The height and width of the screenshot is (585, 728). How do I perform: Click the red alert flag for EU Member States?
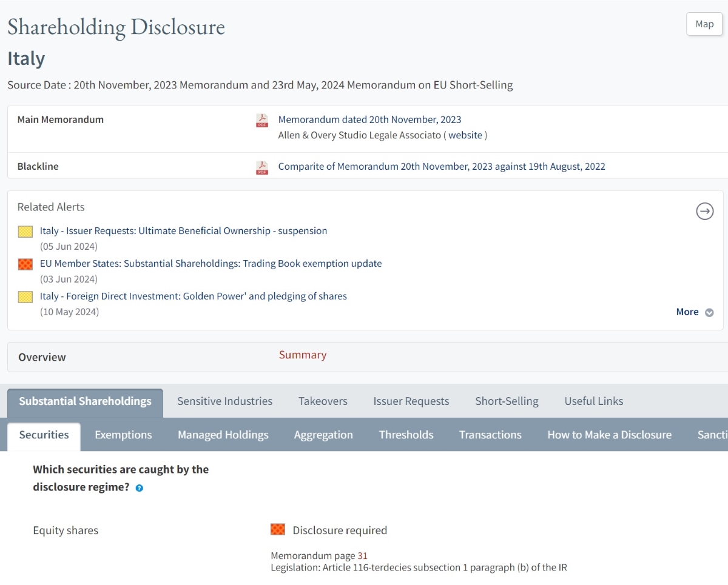[25, 264]
